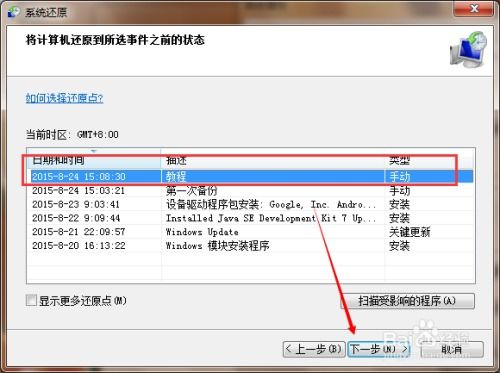
Task: Select the Windows 模块安装程序 entry
Action: coord(251,246)
